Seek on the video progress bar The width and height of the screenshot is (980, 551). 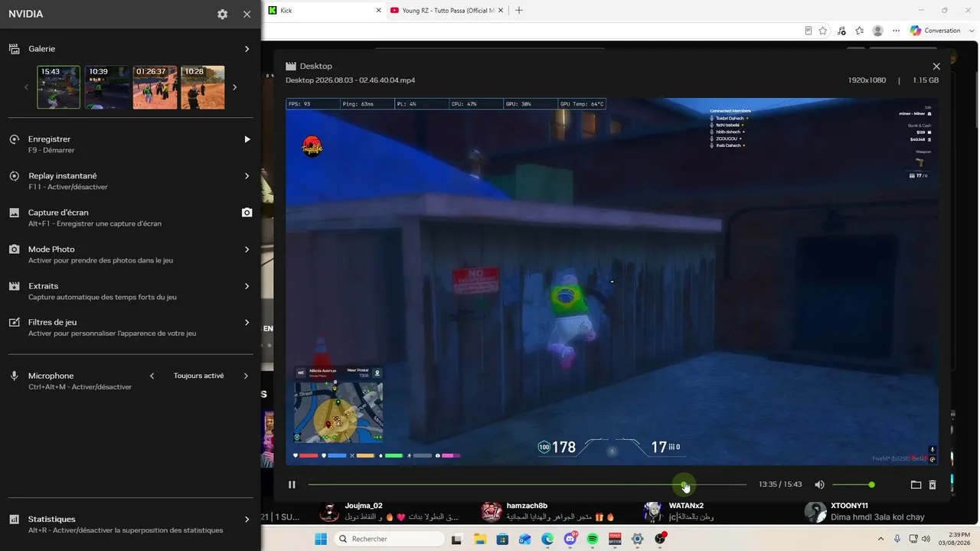click(527, 484)
